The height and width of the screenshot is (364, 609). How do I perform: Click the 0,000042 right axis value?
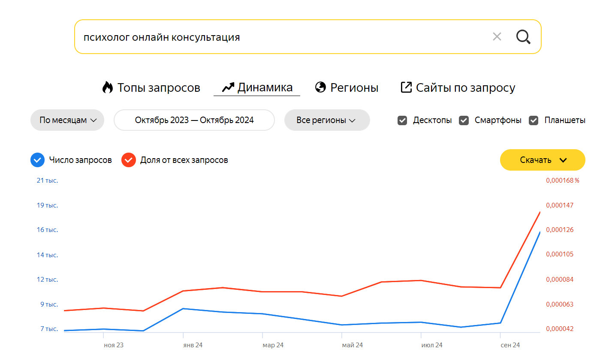[560, 329]
